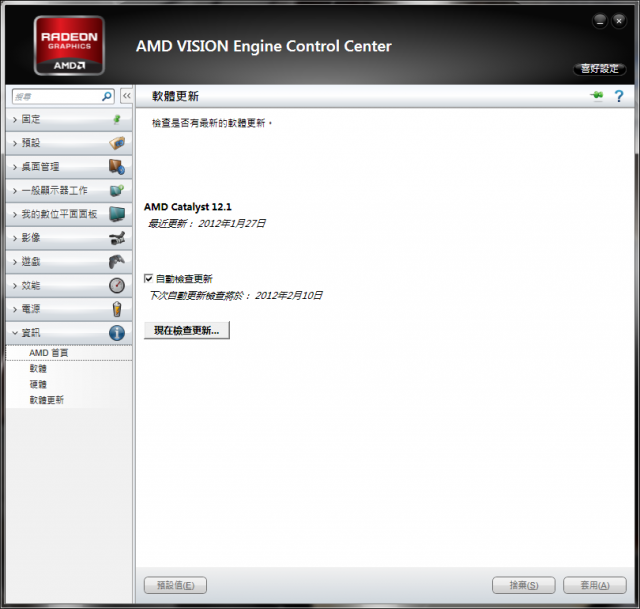Screen dimensions: 640x609
Task: Close the Control Center window
Action: tap(619, 21)
